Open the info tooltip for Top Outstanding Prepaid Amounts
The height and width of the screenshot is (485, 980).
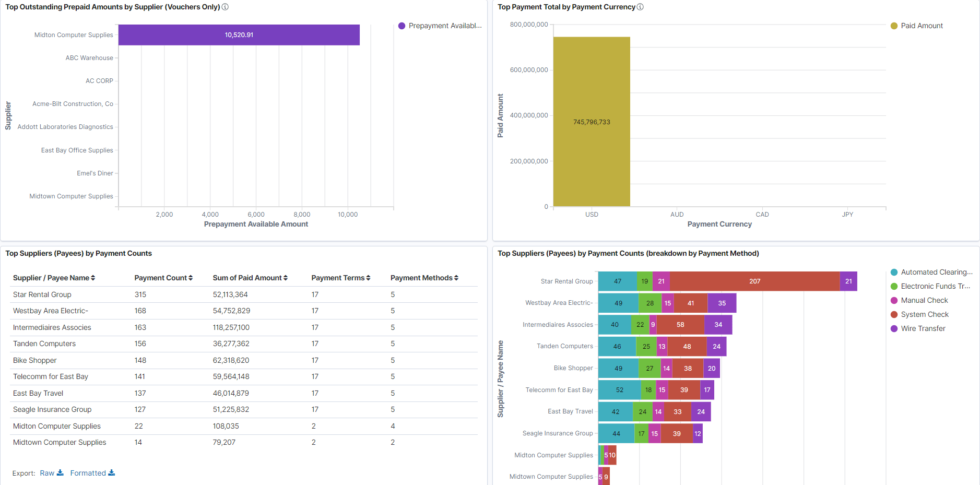(x=225, y=7)
